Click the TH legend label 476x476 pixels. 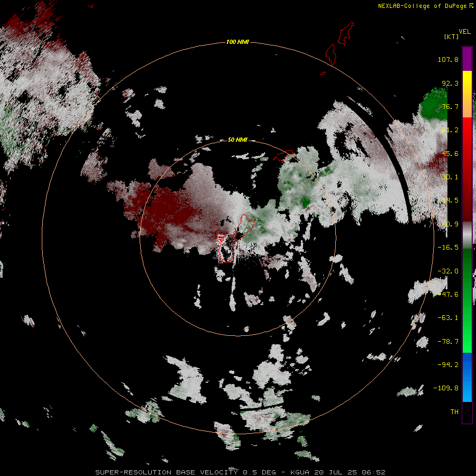(x=454, y=411)
